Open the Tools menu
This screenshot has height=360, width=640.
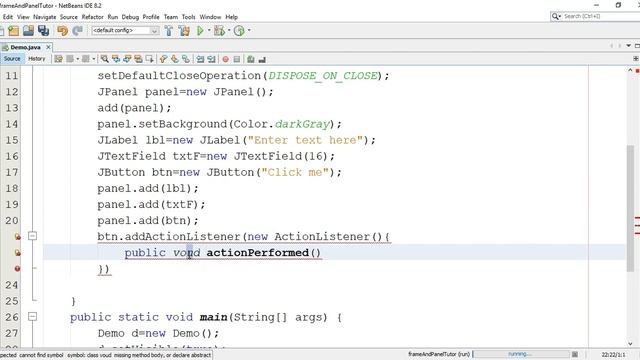[189, 17]
